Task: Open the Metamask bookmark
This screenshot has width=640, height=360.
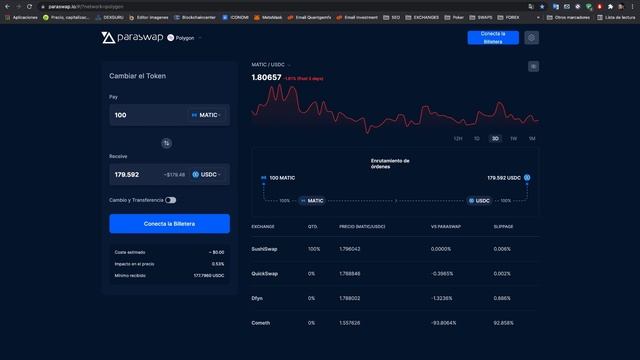Action: click(268, 18)
